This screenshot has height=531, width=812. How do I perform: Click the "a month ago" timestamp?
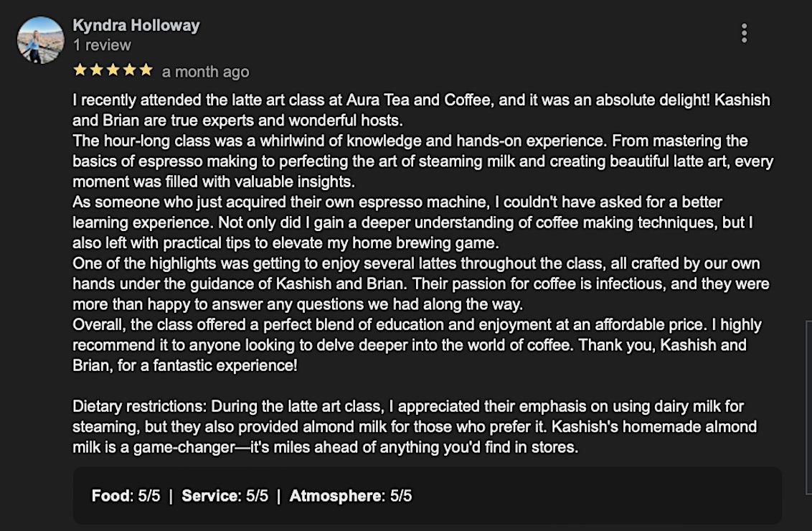205,72
